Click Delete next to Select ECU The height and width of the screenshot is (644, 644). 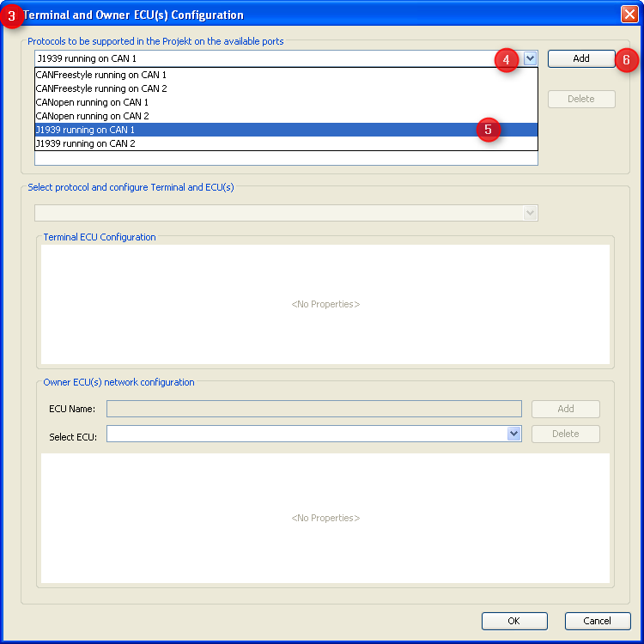click(x=566, y=434)
